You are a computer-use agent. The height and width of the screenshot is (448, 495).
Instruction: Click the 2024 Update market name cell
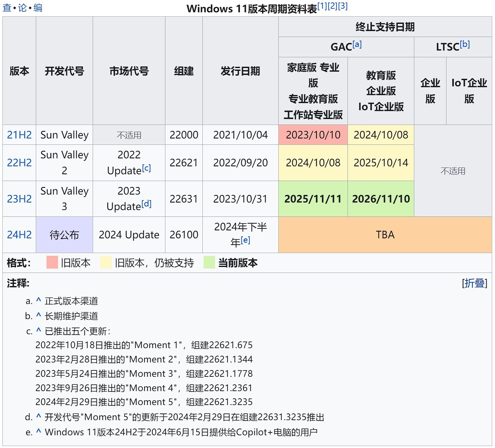129,235
